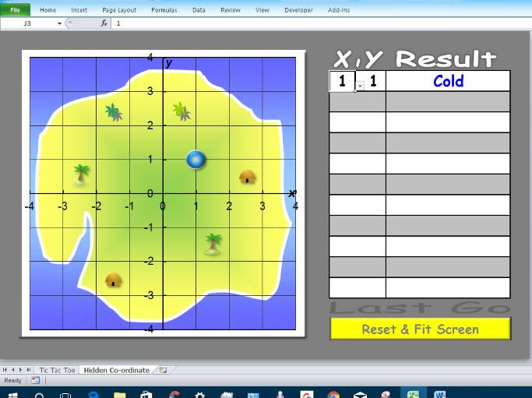Open the Developer ribbon tab

coord(298,10)
